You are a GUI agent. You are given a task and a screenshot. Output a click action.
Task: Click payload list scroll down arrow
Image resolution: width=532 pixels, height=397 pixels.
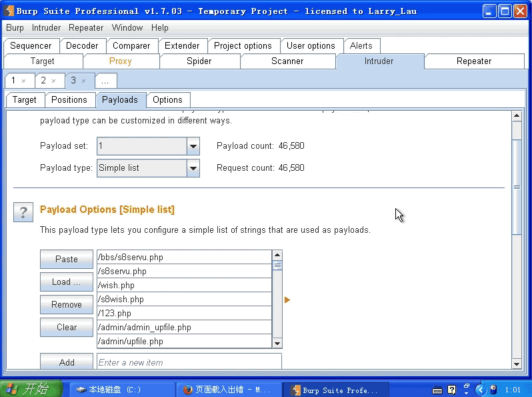(x=277, y=344)
